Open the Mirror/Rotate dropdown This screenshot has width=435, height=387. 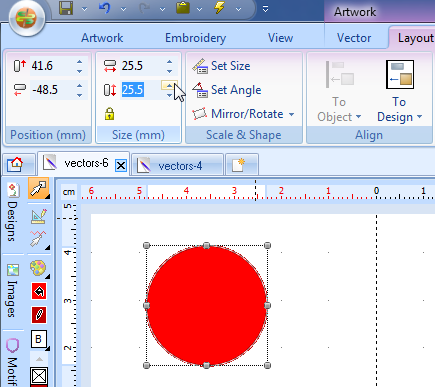pos(243,114)
